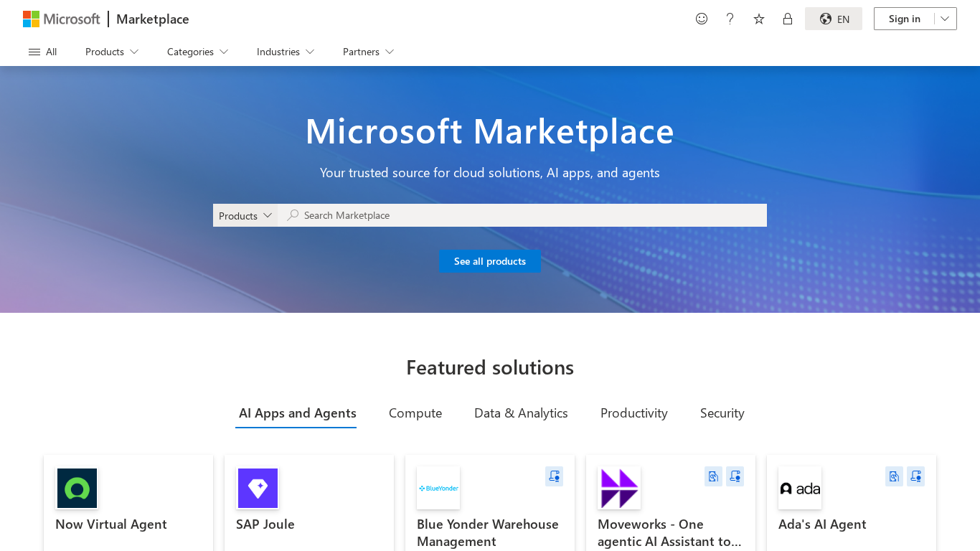Open the EN language selector
980x551 pixels.
coord(834,19)
